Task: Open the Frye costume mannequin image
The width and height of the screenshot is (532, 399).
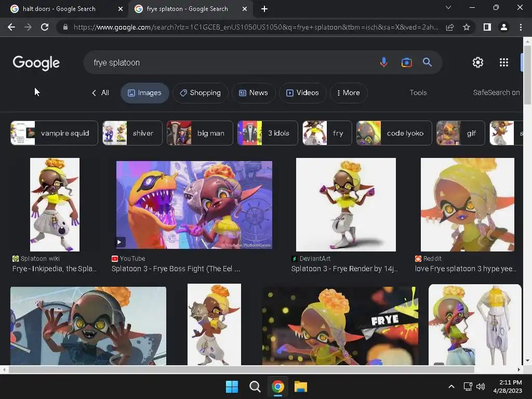Action: click(475, 325)
